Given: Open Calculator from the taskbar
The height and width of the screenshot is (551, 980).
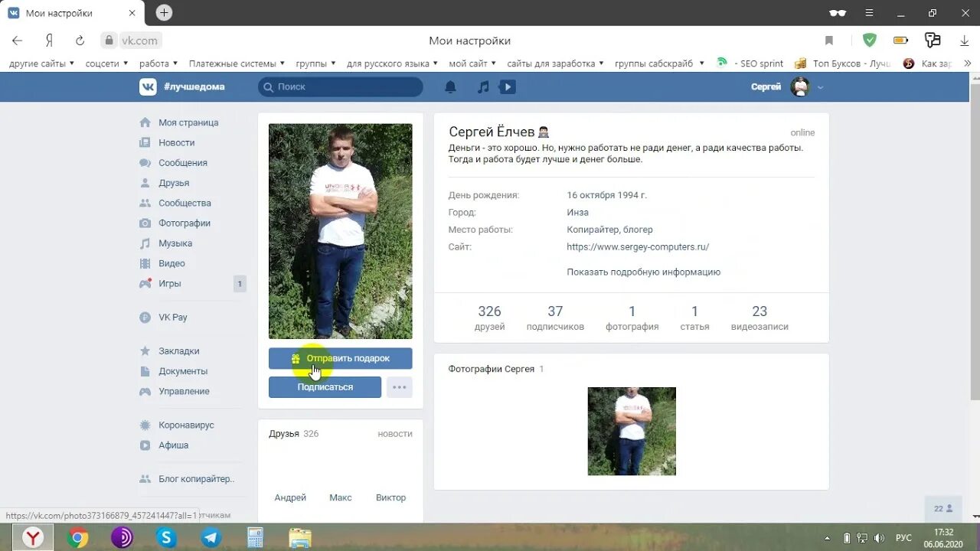Looking at the screenshot, I should (256, 538).
